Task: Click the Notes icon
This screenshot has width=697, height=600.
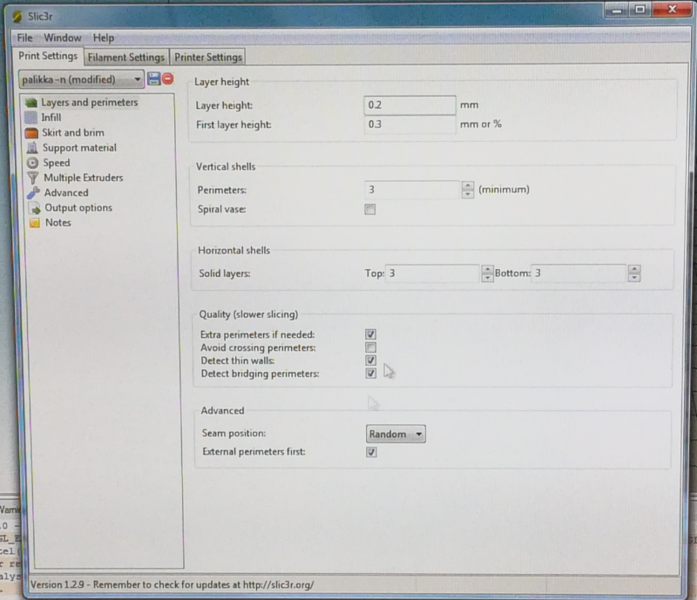Action: (x=35, y=223)
